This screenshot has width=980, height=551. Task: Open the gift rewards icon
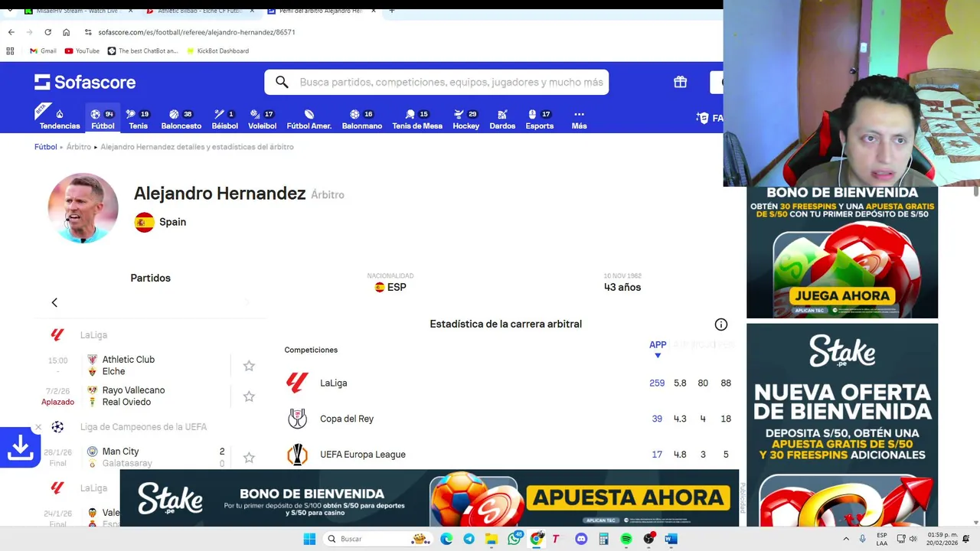pyautogui.click(x=680, y=82)
